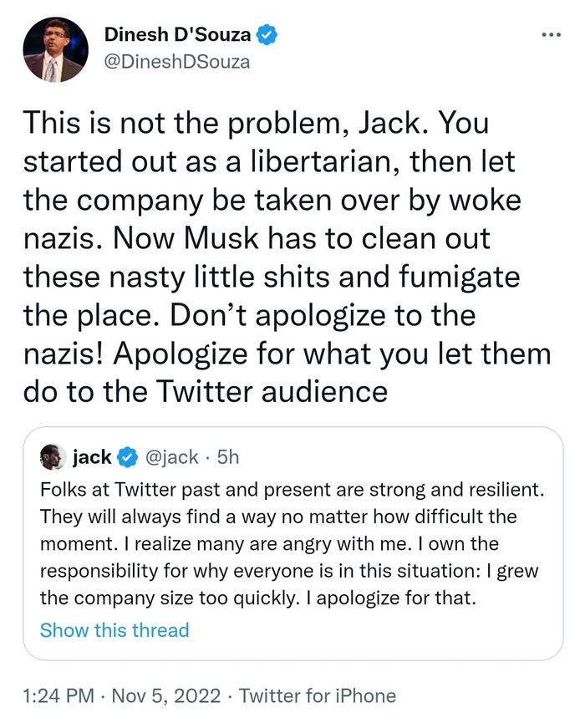Expand the thread via Show this thread

click(x=114, y=630)
